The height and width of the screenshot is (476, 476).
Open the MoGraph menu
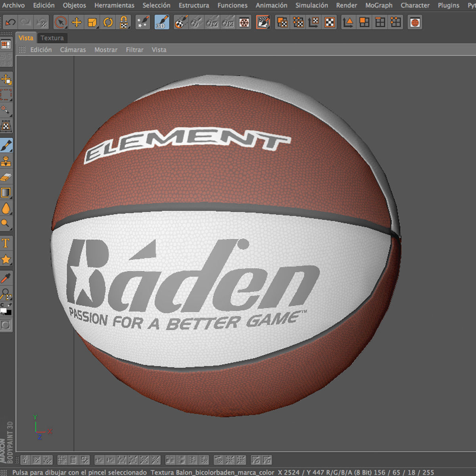(379, 5)
